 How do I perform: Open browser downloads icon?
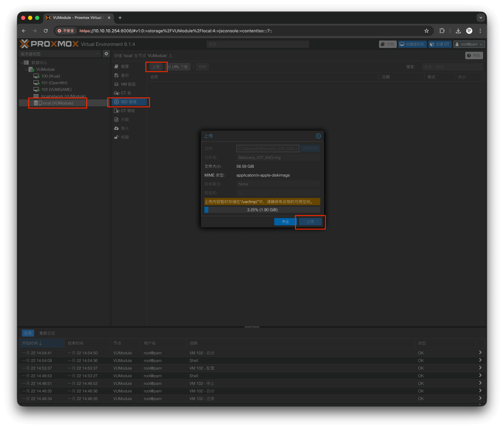(458, 31)
